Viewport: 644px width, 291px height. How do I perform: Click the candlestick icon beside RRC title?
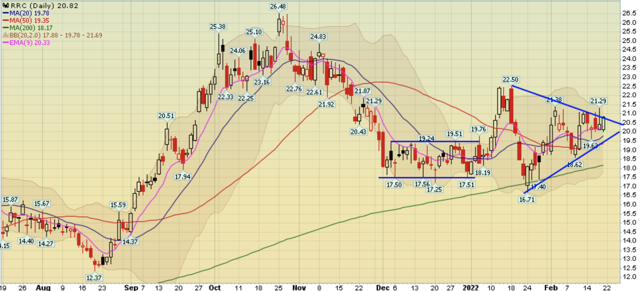(6, 6)
